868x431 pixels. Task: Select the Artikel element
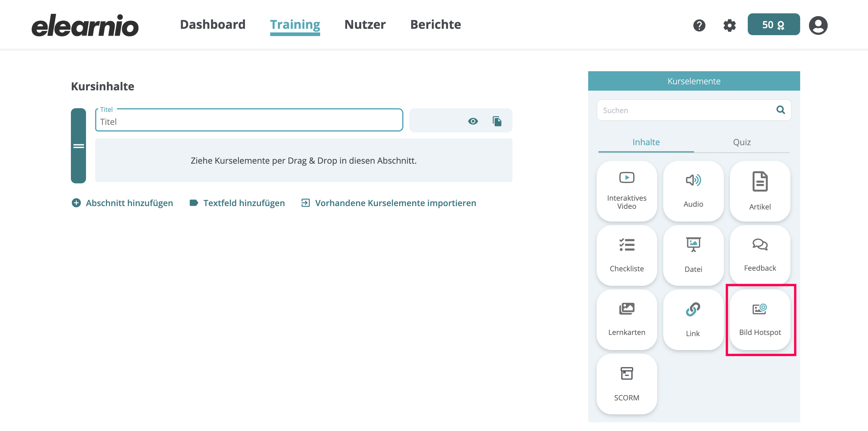760,191
